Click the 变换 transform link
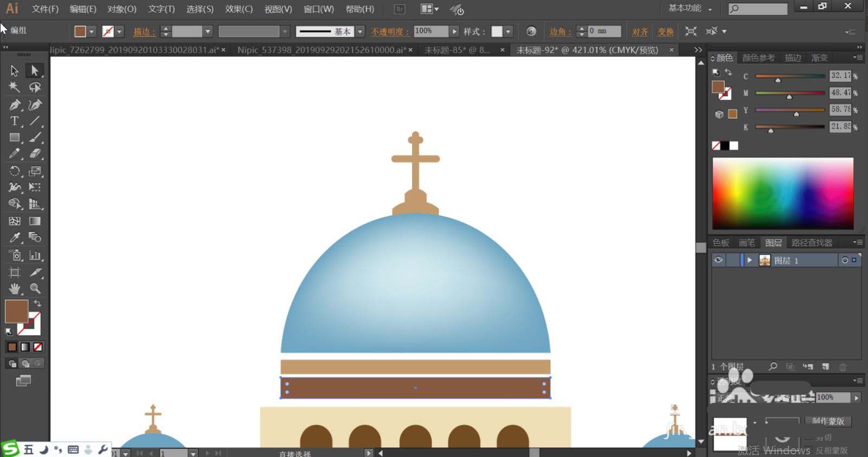Screen dimensions: 868x457 coord(666,32)
